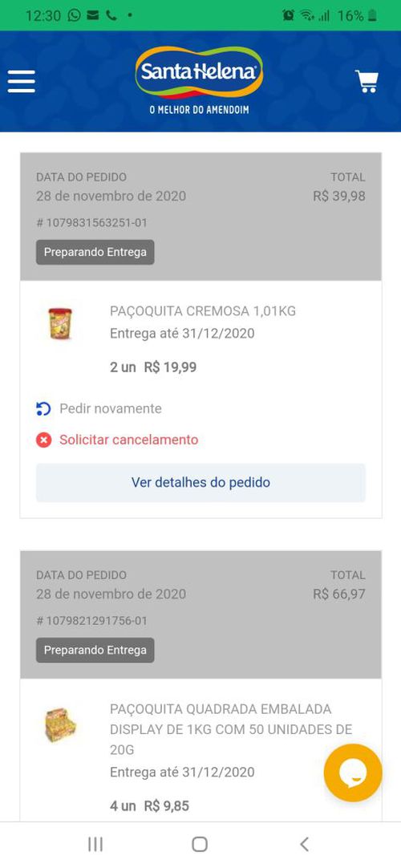This screenshot has height=868, width=401.
Task: Select order number 1079821291756-01
Action: pos(91,621)
